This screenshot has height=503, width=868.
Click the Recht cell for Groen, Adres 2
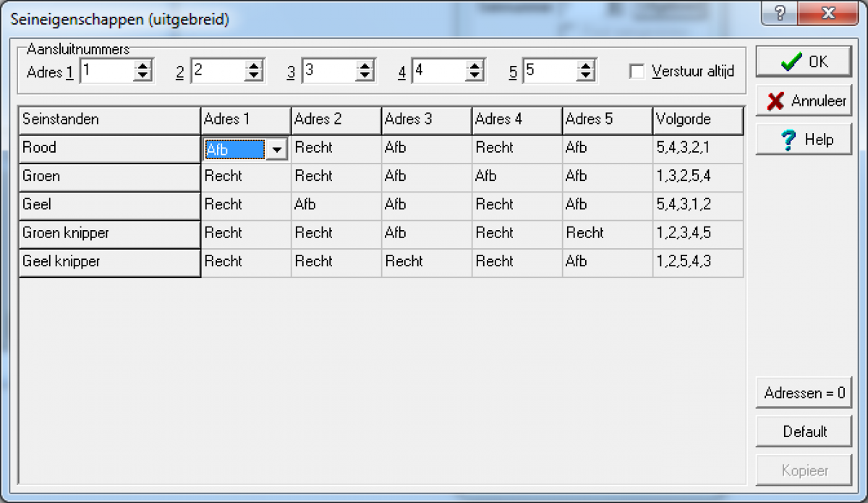point(336,177)
